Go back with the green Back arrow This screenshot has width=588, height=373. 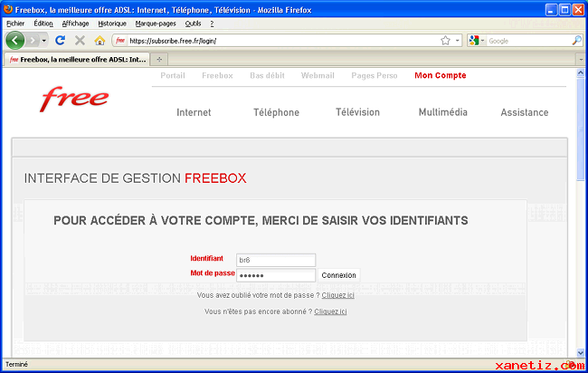click(x=15, y=40)
